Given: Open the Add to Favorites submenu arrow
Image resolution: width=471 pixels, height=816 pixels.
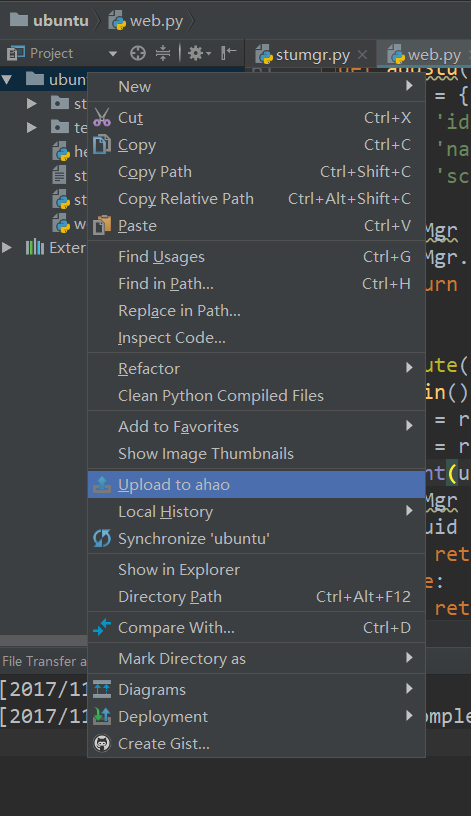Looking at the screenshot, I should pyautogui.click(x=410, y=426).
